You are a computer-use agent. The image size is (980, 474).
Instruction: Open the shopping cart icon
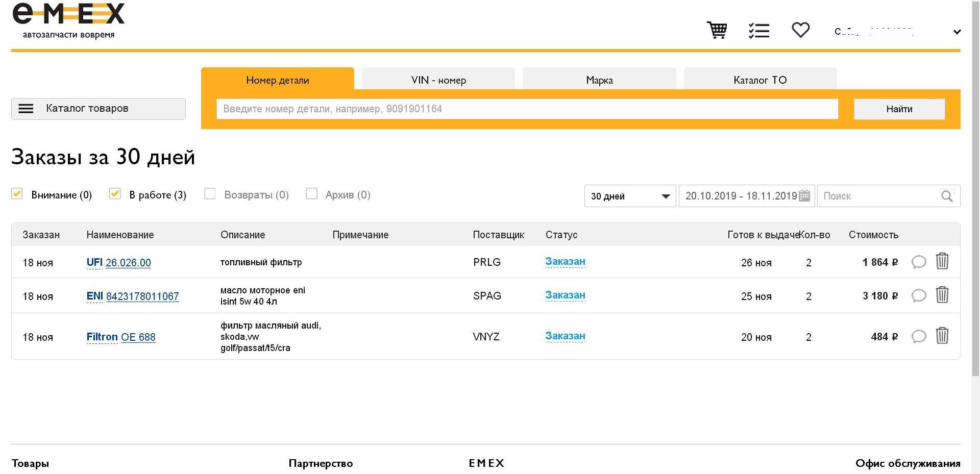717,30
